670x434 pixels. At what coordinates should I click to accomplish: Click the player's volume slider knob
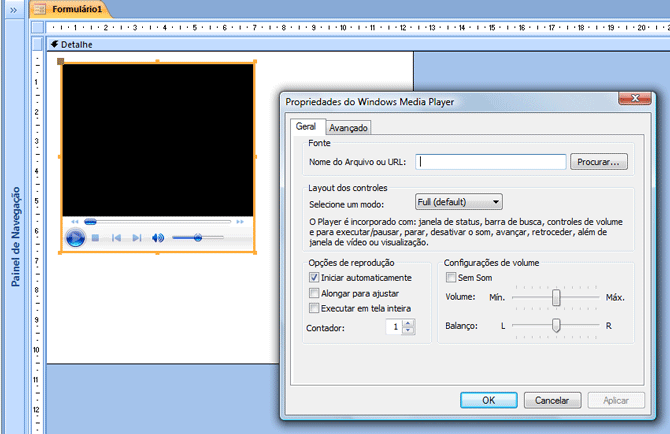coord(197,238)
